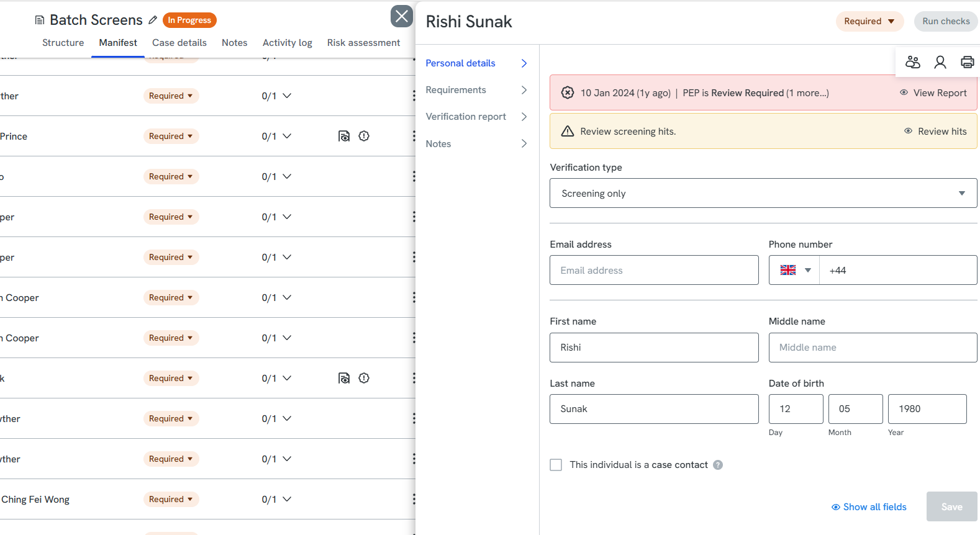Screen dimensions: 980x535
Task: Click the pencil edit icon beside Batch Screens
Action: click(153, 20)
